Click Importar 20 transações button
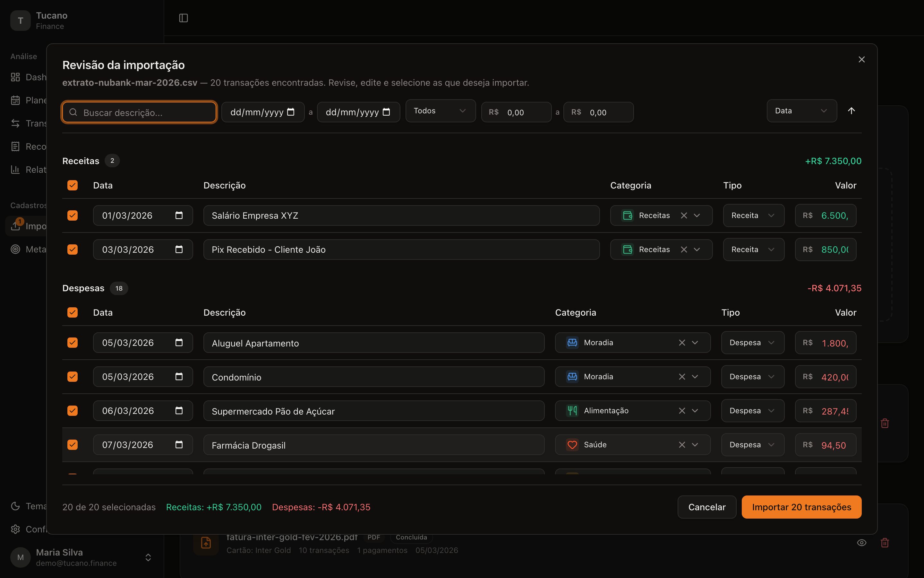Viewport: 924px width, 578px height. point(801,507)
